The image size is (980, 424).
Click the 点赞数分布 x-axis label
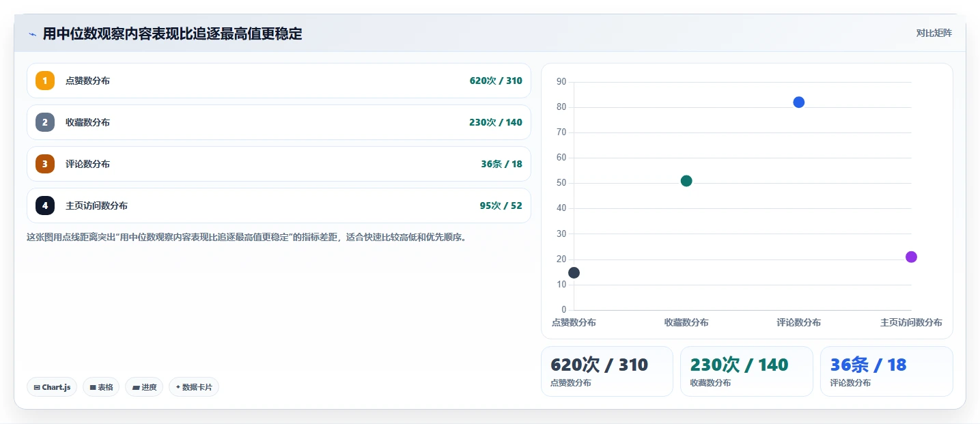coord(574,322)
